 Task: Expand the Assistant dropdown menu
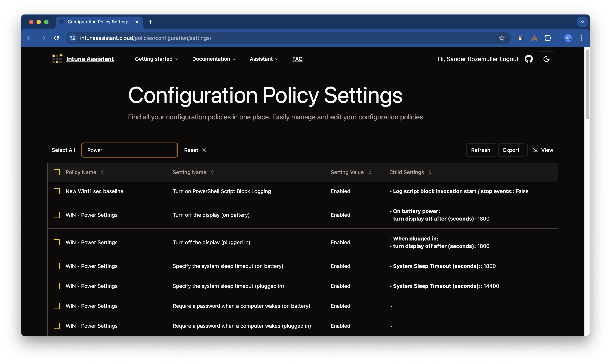click(x=264, y=58)
